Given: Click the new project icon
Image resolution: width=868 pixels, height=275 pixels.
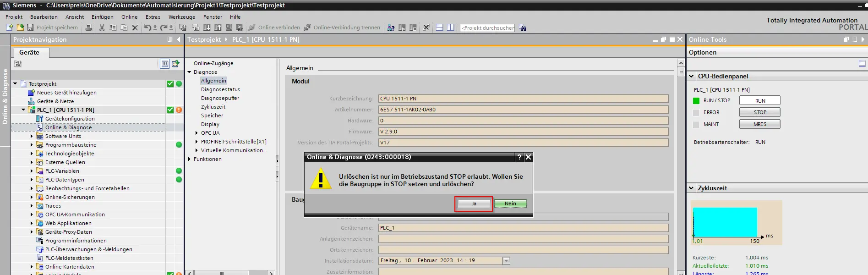Looking at the screenshot, I should (x=10, y=27).
